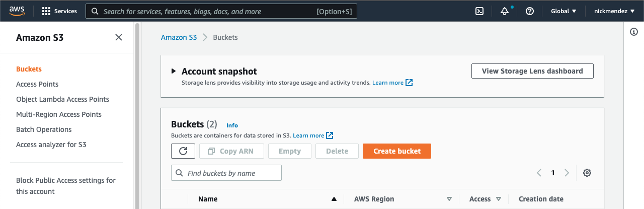Viewport: 644px width, 209px height.
Task: Close the Amazon S3 side navigation
Action: click(x=119, y=37)
